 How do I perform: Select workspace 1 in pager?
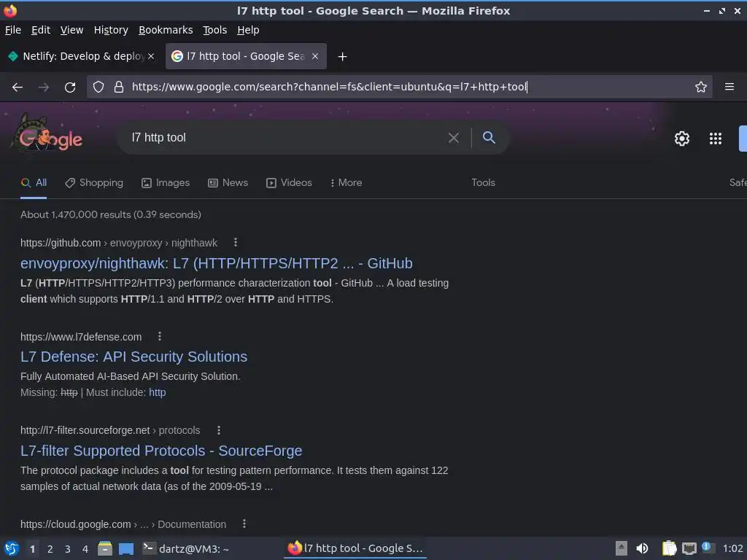(32, 549)
